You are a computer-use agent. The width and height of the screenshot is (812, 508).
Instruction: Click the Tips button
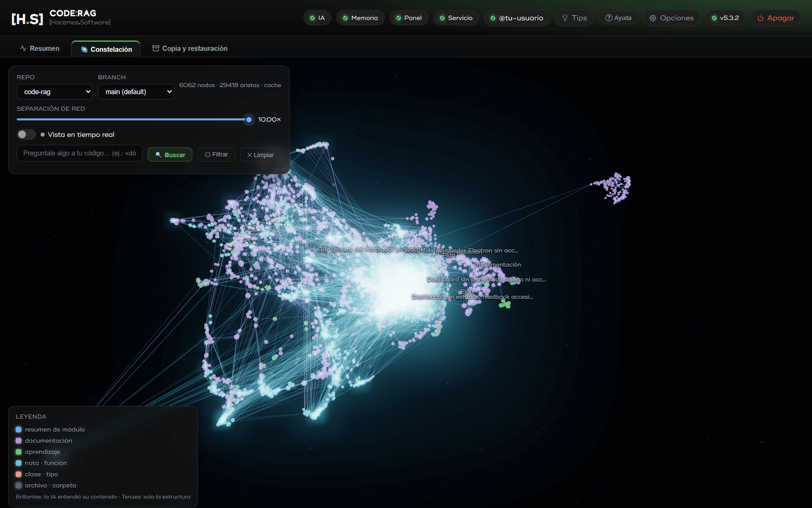(x=574, y=18)
